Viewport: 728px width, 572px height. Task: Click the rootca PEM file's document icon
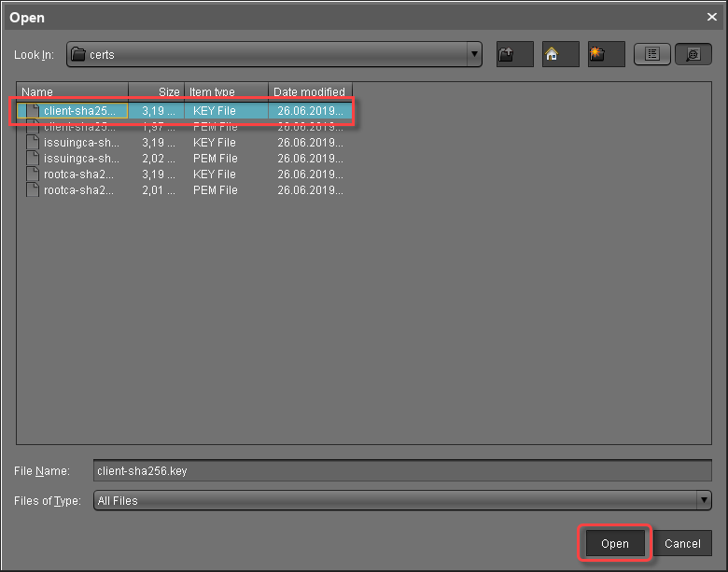click(x=33, y=190)
